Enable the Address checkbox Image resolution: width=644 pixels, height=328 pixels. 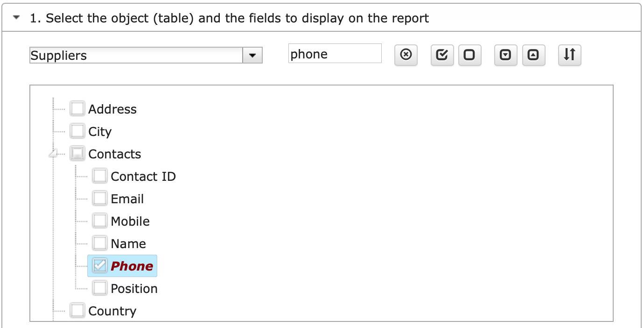(77, 109)
